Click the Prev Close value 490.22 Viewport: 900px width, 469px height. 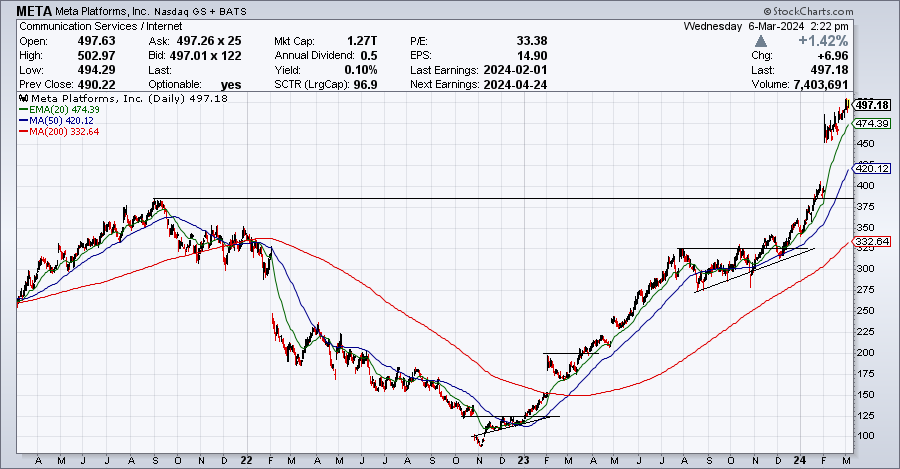click(x=96, y=84)
